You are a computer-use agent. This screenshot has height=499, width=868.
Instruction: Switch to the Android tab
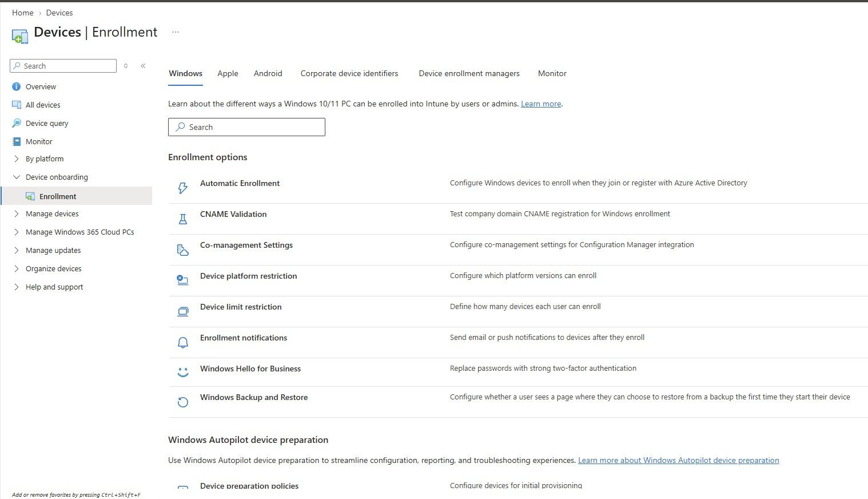tap(268, 73)
